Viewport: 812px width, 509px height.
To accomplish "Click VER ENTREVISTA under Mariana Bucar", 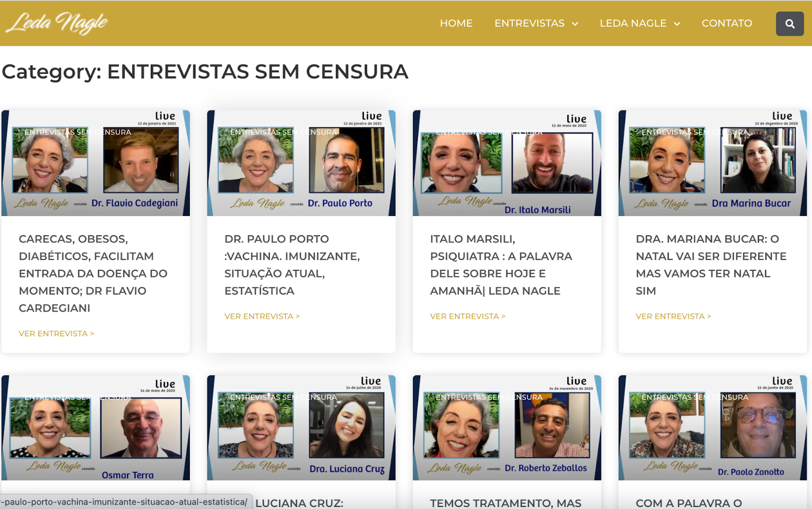I will (x=673, y=316).
